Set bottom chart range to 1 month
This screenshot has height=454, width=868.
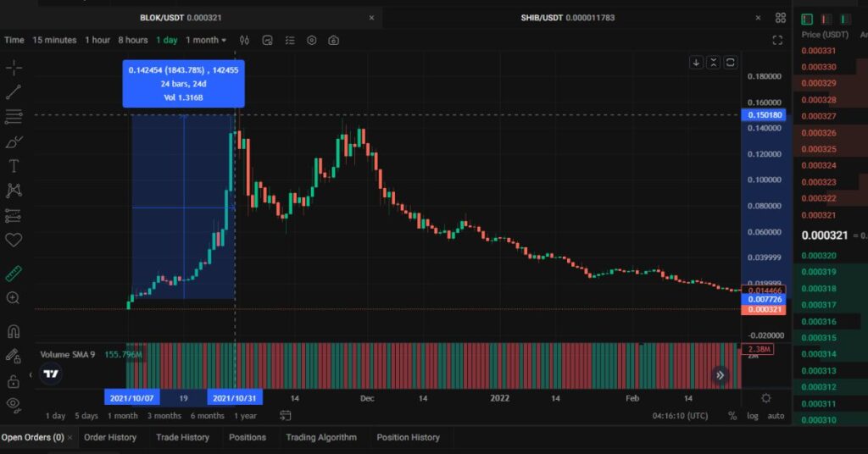(x=122, y=416)
